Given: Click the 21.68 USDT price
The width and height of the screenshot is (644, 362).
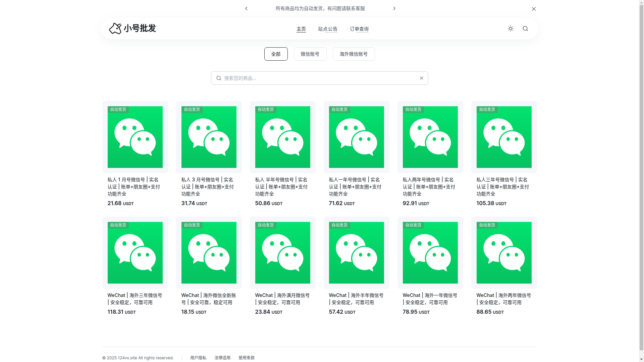Looking at the screenshot, I should [x=120, y=203].
